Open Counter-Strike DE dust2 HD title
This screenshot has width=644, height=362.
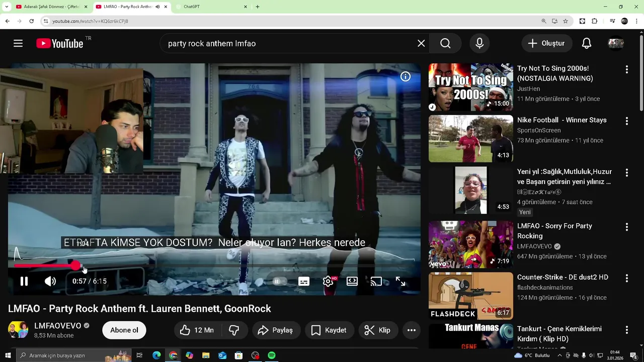562,277
